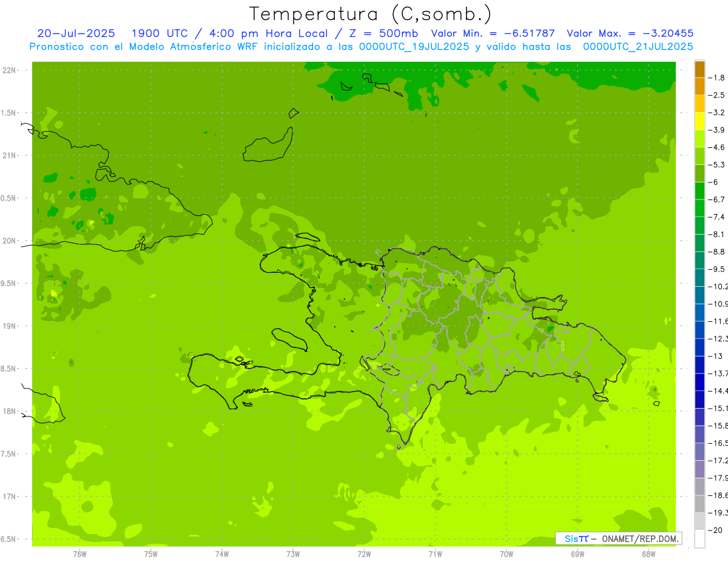This screenshot has width=728, height=562.
Task: Click the 72W longitude axis label
Action: tap(365, 554)
